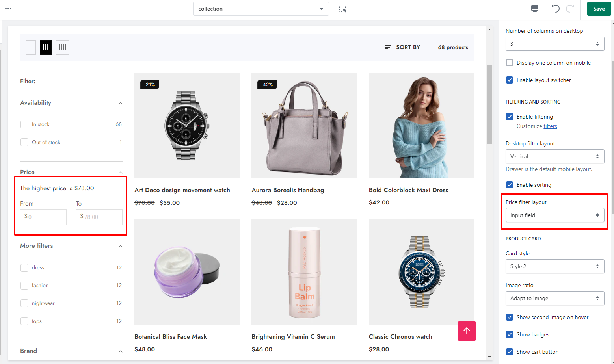Click the red scroll-to-top arrow button

[467, 331]
